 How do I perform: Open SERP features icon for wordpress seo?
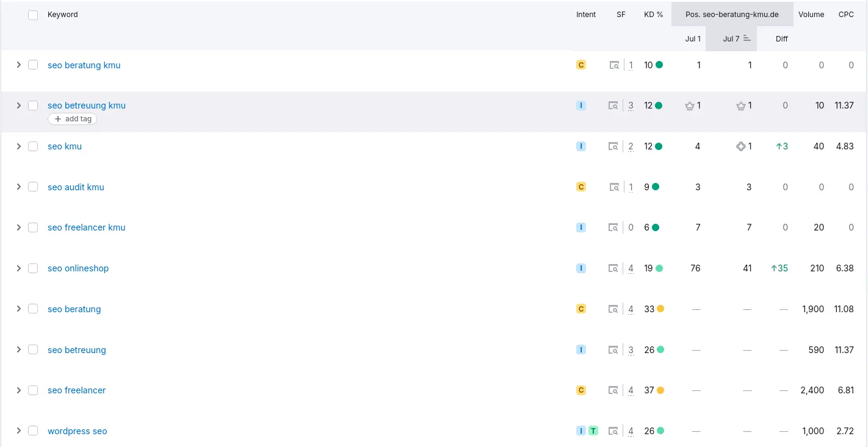[613, 431]
